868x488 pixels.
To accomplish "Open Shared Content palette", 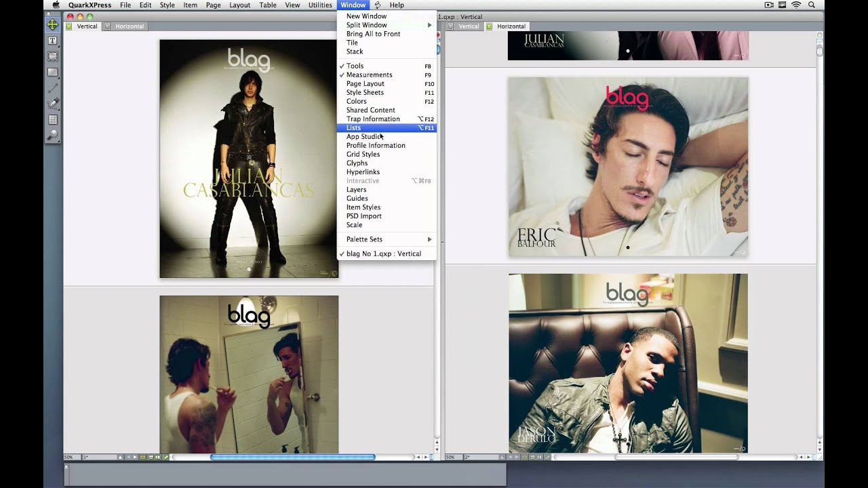I will click(387, 110).
